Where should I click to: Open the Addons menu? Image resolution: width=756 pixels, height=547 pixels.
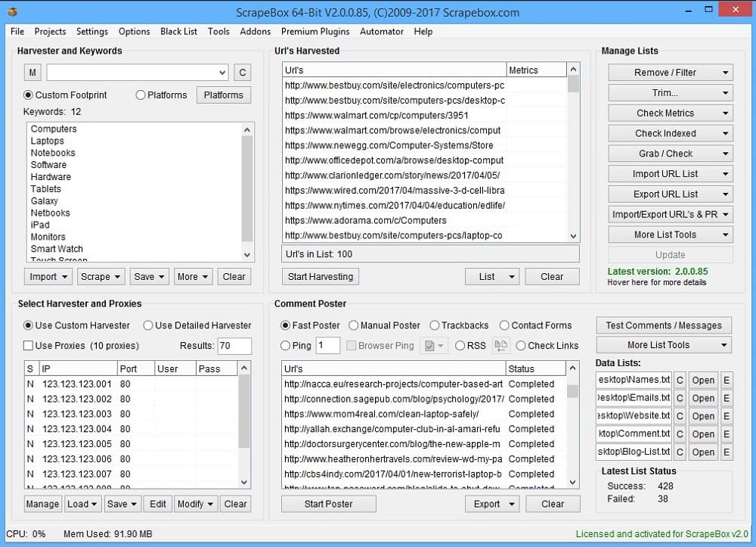(x=255, y=31)
